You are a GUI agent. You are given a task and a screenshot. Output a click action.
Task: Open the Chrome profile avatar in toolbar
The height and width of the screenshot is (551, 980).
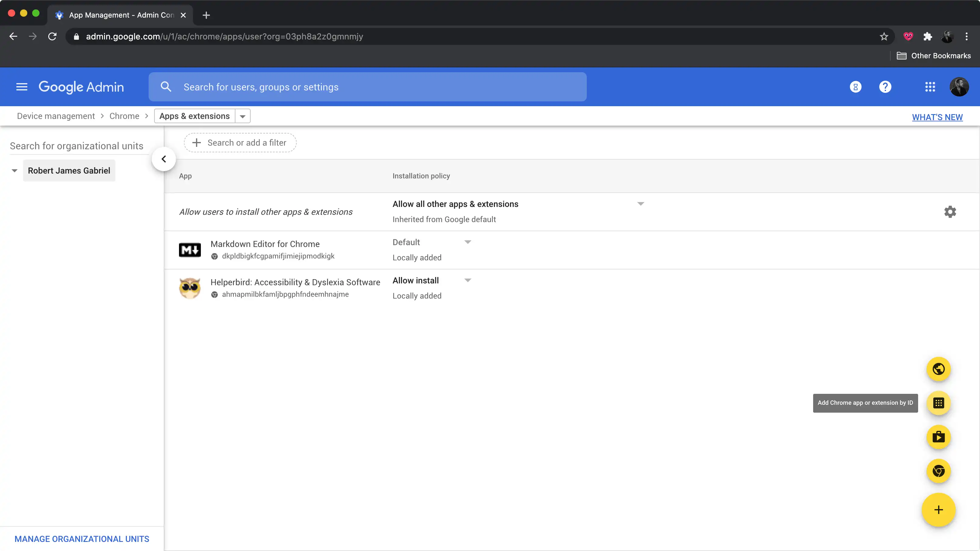click(947, 36)
